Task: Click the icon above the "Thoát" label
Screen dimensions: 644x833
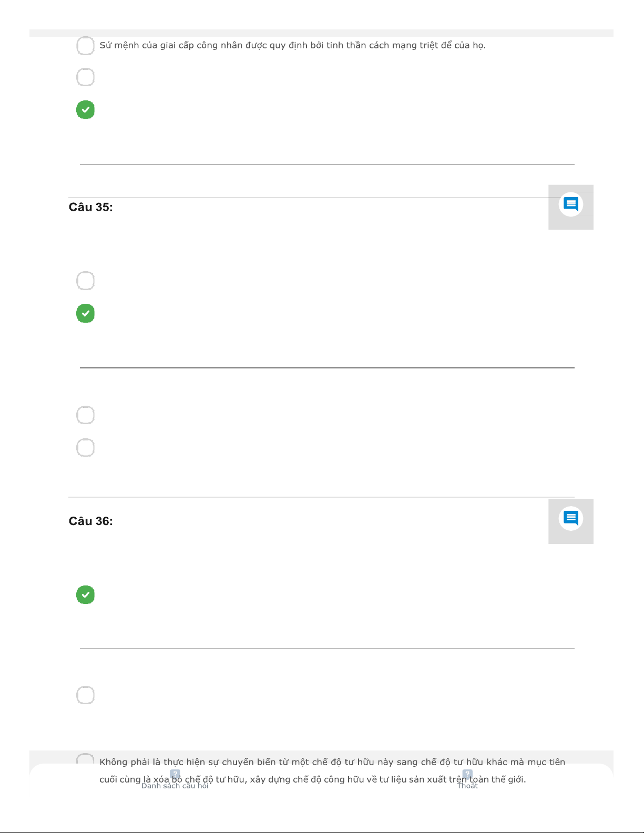Action: (x=467, y=774)
